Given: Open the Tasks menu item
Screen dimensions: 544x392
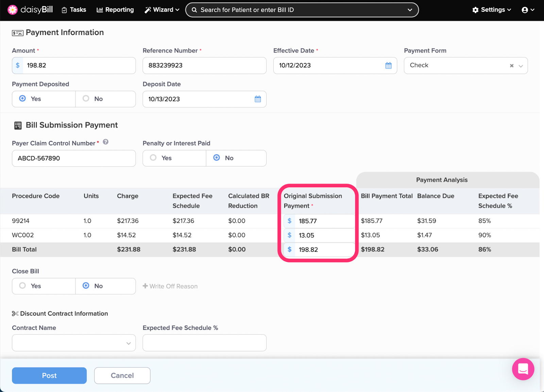Looking at the screenshot, I should point(74,10).
